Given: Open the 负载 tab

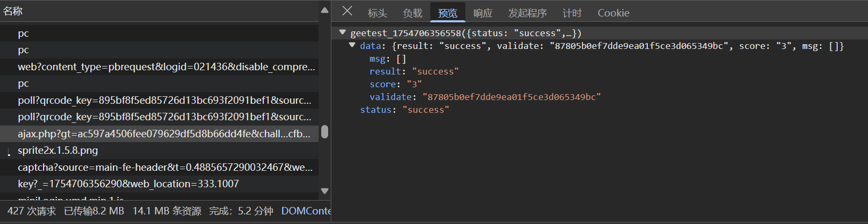Looking at the screenshot, I should (412, 13).
